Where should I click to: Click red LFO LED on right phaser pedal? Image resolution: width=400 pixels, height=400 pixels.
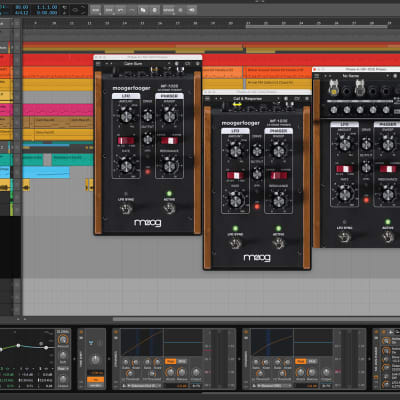366,200
